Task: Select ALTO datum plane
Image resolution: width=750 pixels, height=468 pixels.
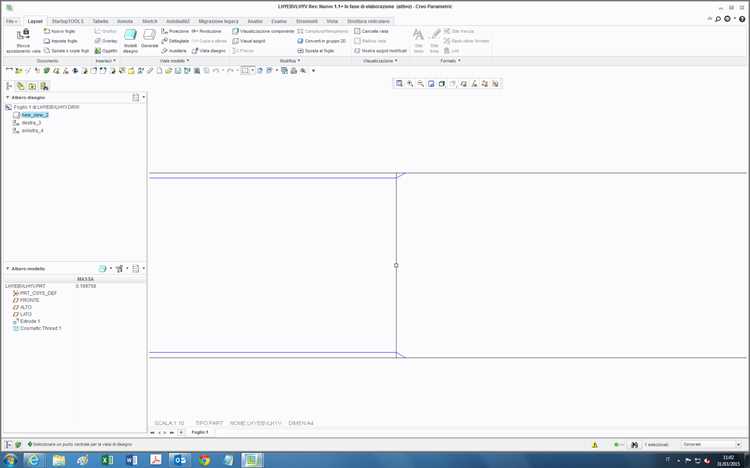Action: pos(26,307)
